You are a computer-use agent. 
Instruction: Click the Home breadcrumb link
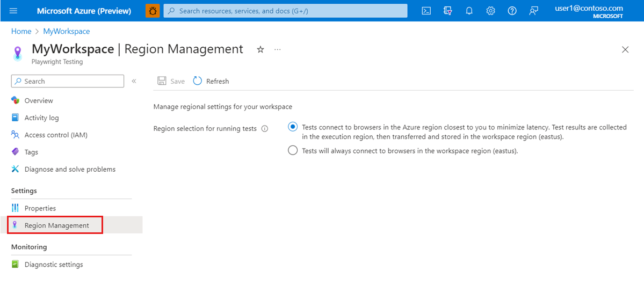tap(21, 31)
